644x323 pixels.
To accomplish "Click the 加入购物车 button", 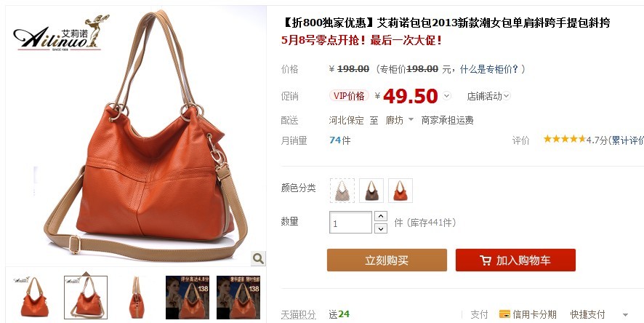I will (x=515, y=260).
